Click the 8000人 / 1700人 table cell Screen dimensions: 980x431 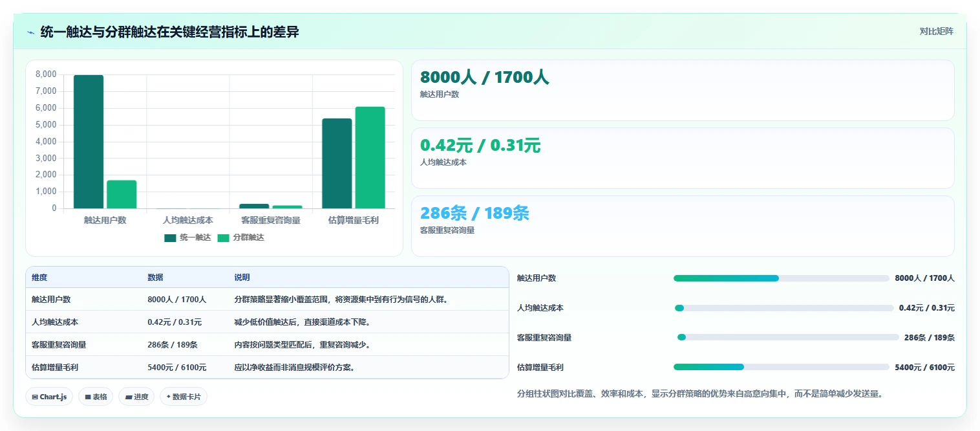(177, 299)
